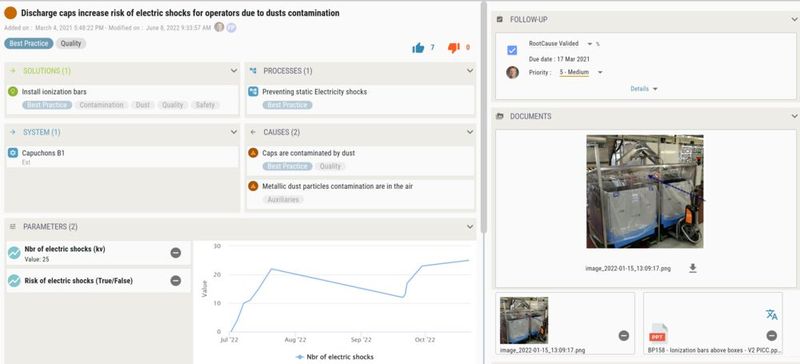Remove Nbr of electric shocks (kv) parameter
This screenshot has height=364, width=800.
[176, 253]
